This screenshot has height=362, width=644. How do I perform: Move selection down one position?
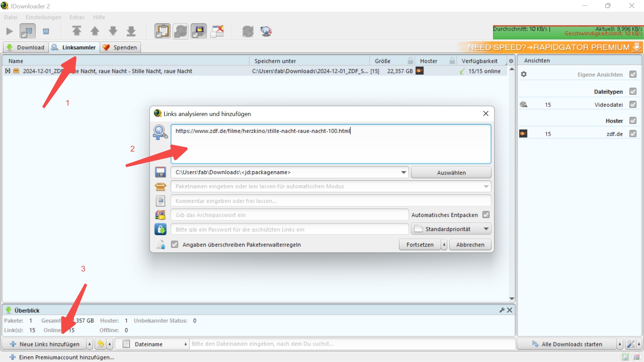coord(113,31)
